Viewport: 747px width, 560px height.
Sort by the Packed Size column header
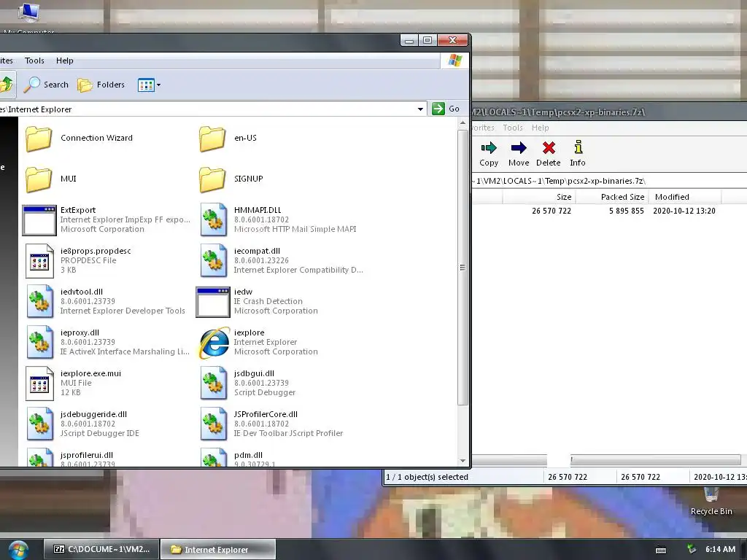coord(612,197)
